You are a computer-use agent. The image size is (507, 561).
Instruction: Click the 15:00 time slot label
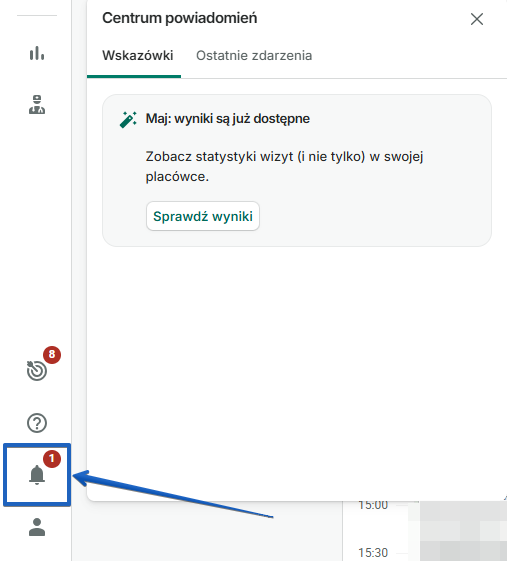[373, 505]
